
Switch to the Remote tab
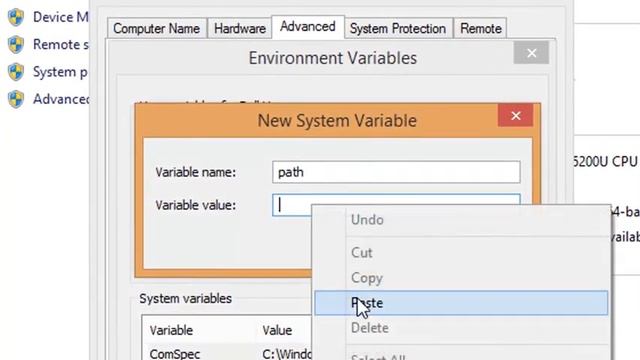coord(480,28)
